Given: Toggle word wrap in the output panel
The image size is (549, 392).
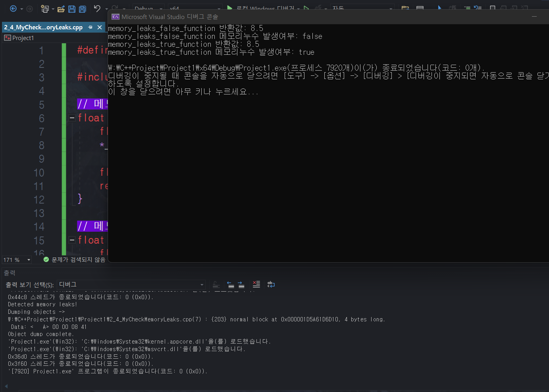Looking at the screenshot, I should [271, 284].
